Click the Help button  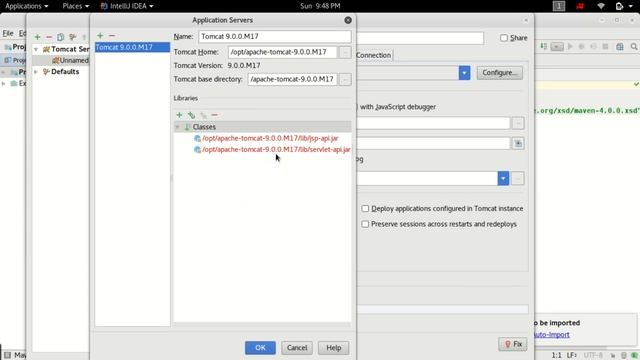333,348
